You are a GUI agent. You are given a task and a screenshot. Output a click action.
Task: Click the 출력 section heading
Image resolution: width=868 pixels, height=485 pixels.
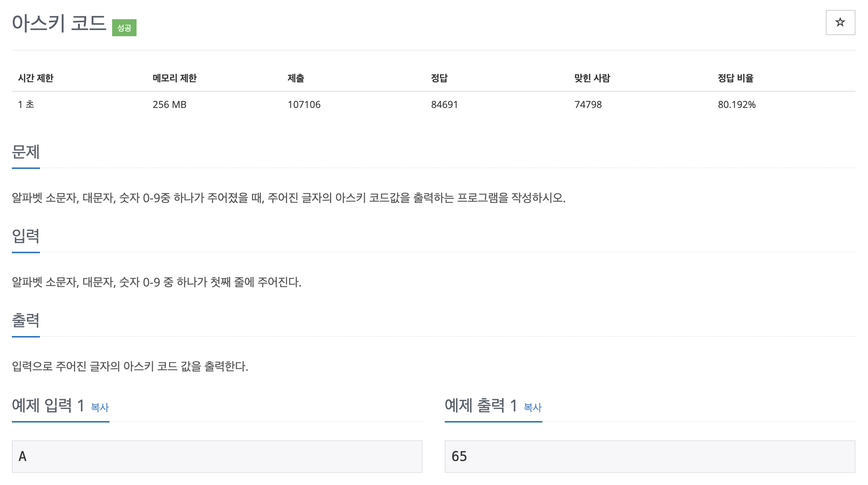[26, 320]
